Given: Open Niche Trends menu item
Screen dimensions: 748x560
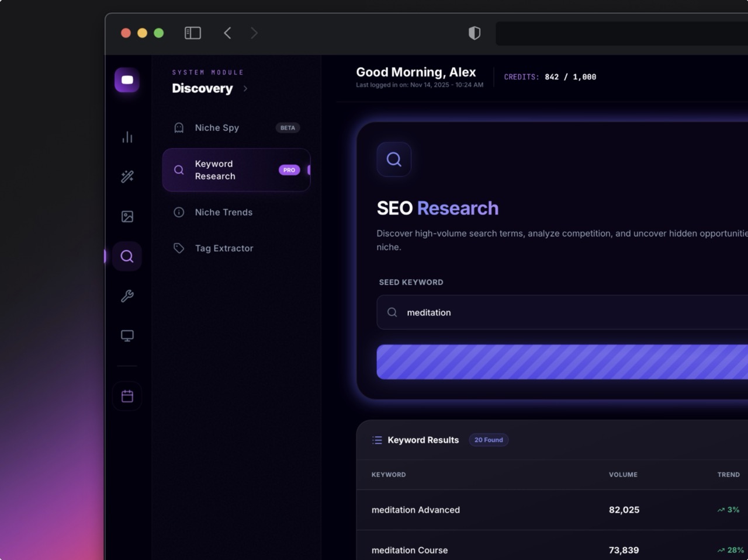Looking at the screenshot, I should click(236, 213).
